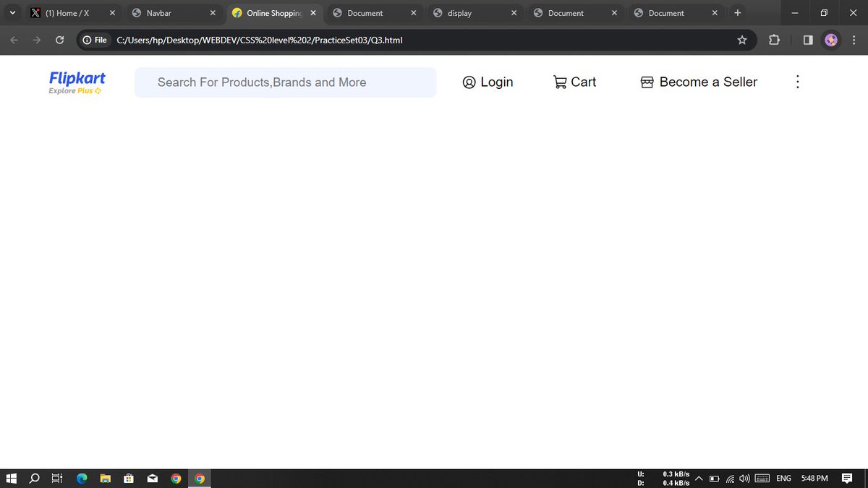This screenshot has width=868, height=488.
Task: Open Microsoft Store from the taskbar
Action: (128, 479)
